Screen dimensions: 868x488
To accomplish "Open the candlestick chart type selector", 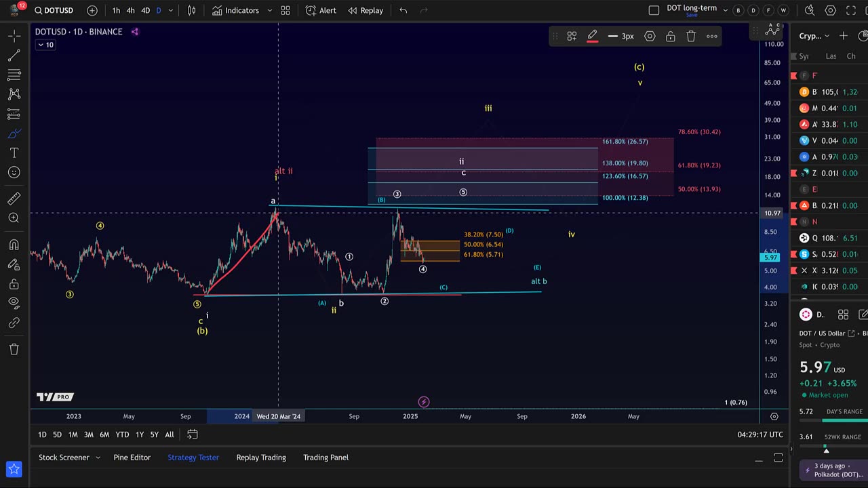I will click(x=192, y=10).
